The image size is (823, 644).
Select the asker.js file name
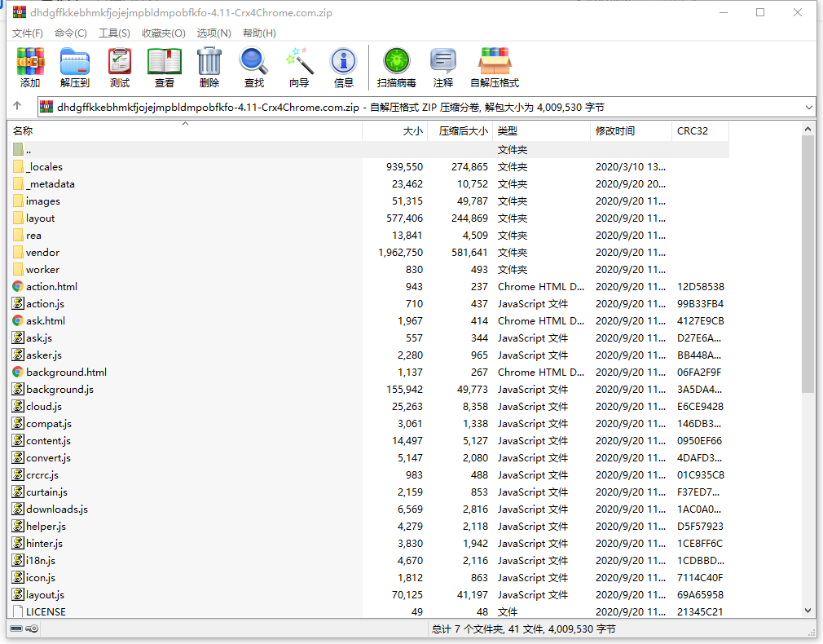click(x=44, y=355)
